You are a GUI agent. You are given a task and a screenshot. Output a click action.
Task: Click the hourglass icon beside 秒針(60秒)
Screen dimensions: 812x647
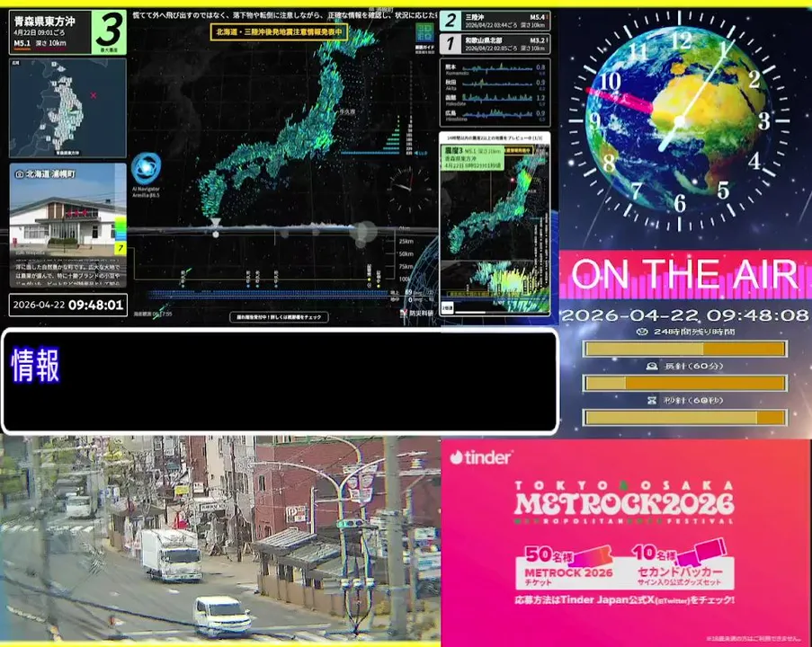[x=651, y=400]
